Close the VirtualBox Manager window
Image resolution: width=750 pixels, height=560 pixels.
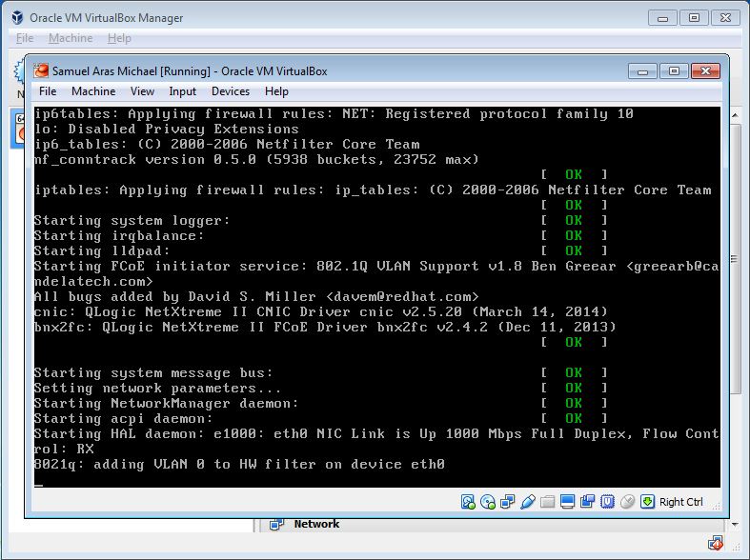click(x=725, y=18)
